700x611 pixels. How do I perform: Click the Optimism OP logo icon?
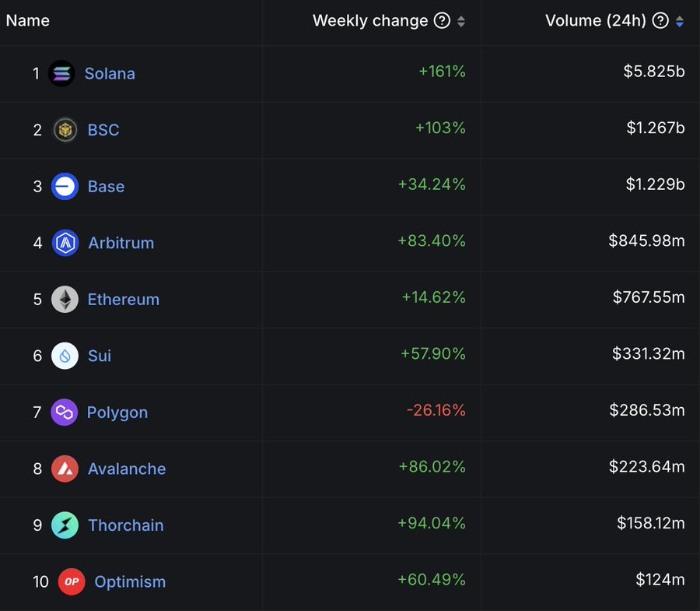(72, 581)
